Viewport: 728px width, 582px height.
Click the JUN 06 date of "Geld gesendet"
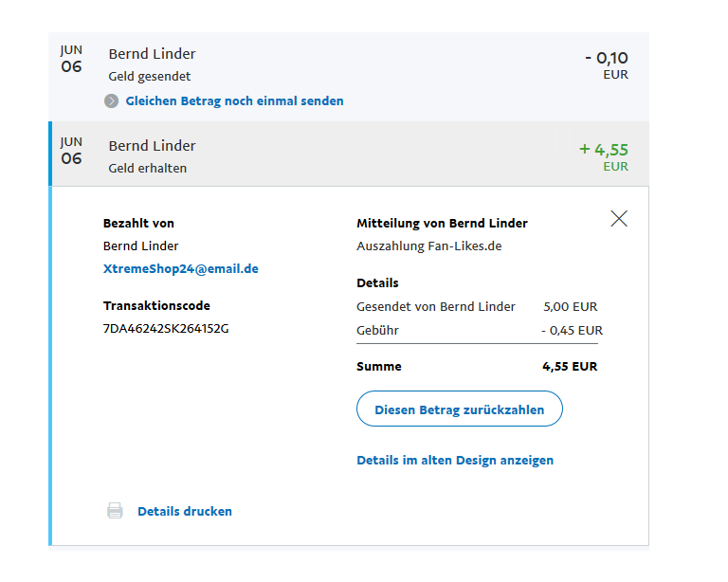(71, 59)
